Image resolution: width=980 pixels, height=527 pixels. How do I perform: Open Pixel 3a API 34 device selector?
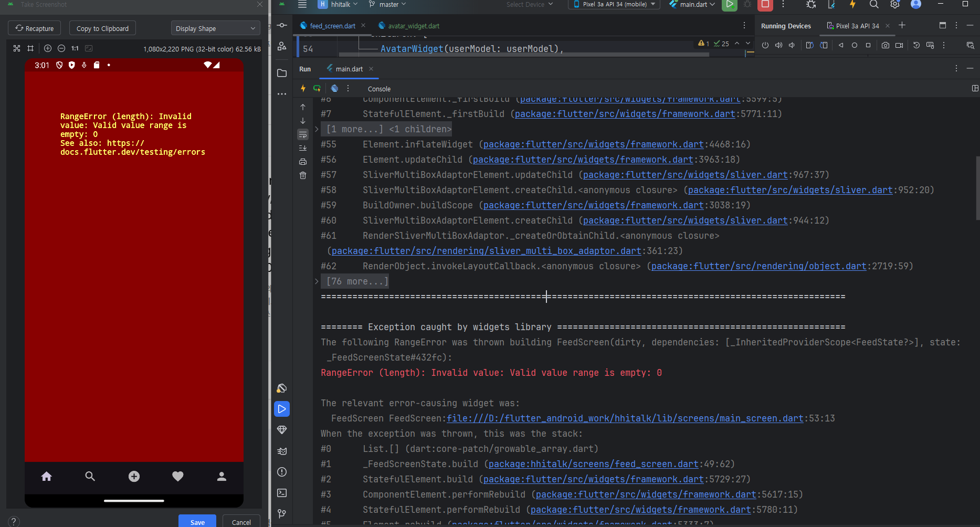pos(614,4)
